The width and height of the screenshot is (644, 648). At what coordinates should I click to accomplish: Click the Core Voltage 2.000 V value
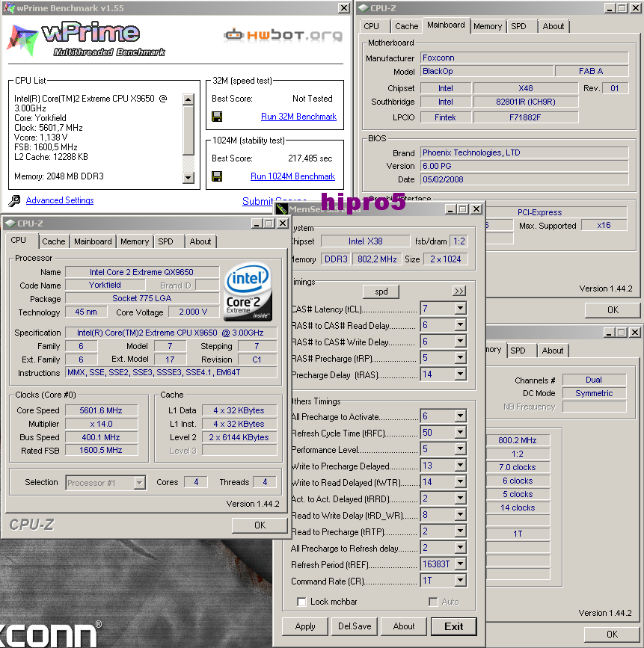pos(193,312)
